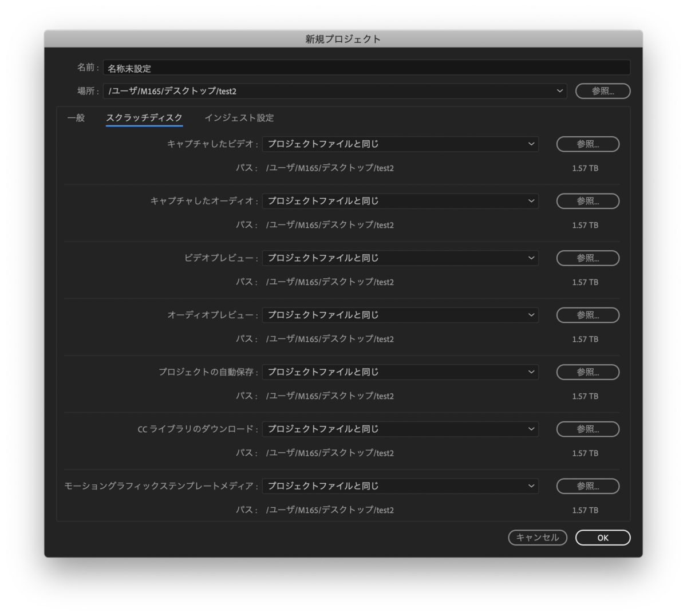The width and height of the screenshot is (687, 616).
Task: Select the スクラッチディスク tab
Action: (x=144, y=118)
